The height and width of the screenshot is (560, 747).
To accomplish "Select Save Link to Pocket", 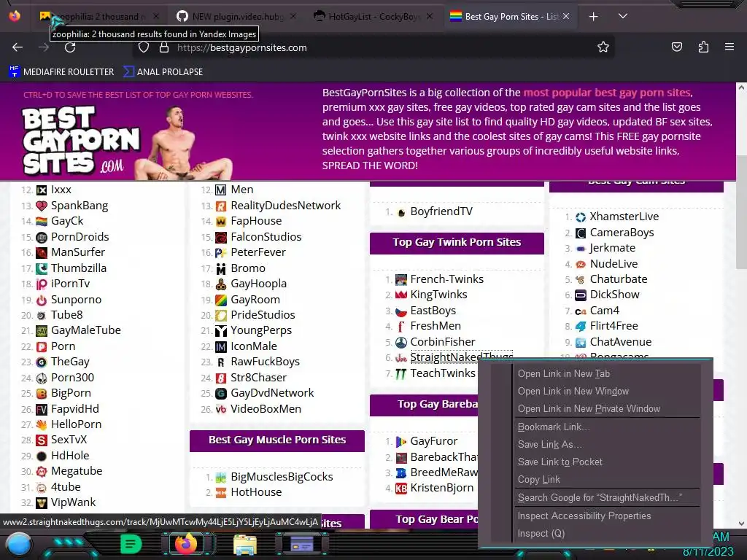I will click(x=560, y=462).
